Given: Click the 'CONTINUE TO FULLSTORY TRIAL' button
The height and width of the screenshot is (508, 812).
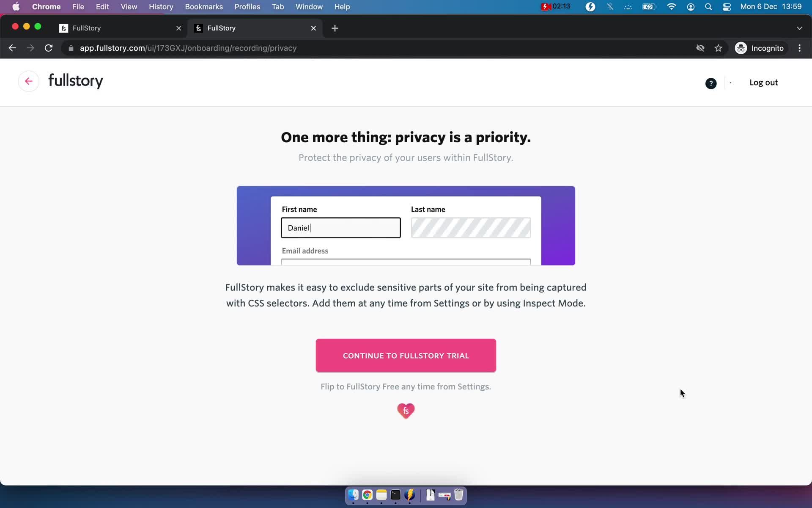Looking at the screenshot, I should tap(406, 355).
